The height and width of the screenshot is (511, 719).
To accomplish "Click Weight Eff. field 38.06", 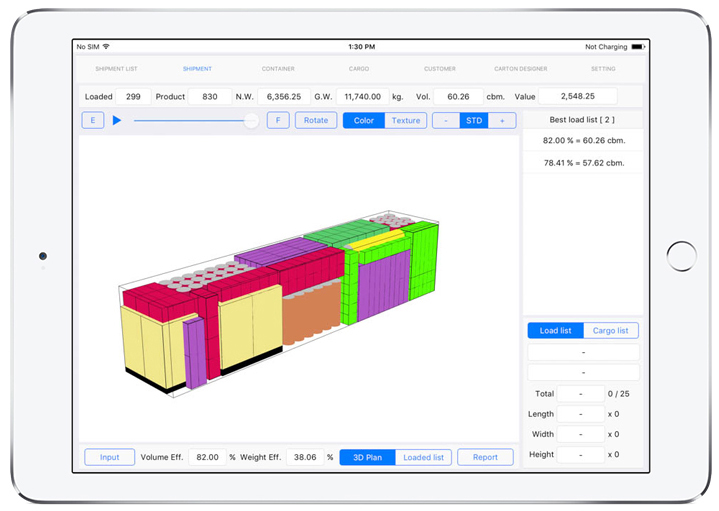I will (305, 457).
